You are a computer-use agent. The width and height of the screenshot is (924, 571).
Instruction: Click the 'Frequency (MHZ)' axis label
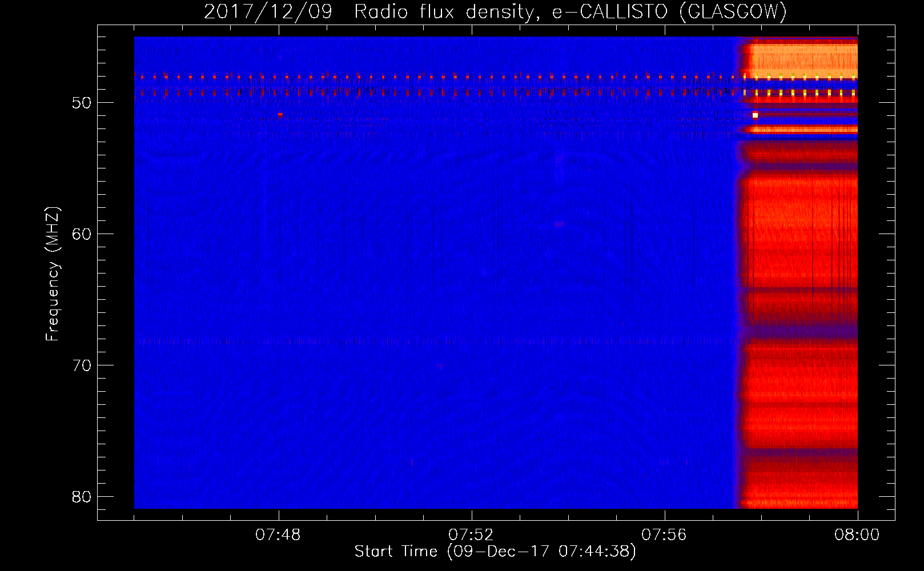[52, 274]
